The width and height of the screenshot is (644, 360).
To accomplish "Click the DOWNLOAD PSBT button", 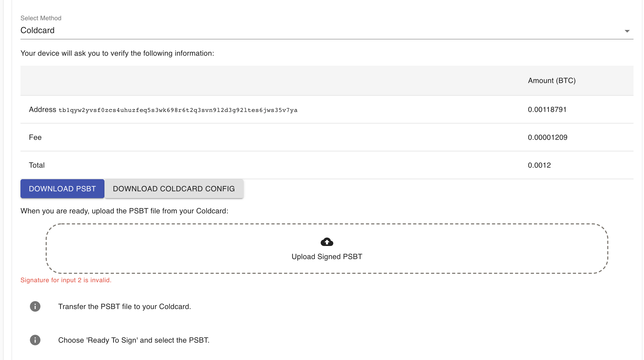I will (x=62, y=188).
